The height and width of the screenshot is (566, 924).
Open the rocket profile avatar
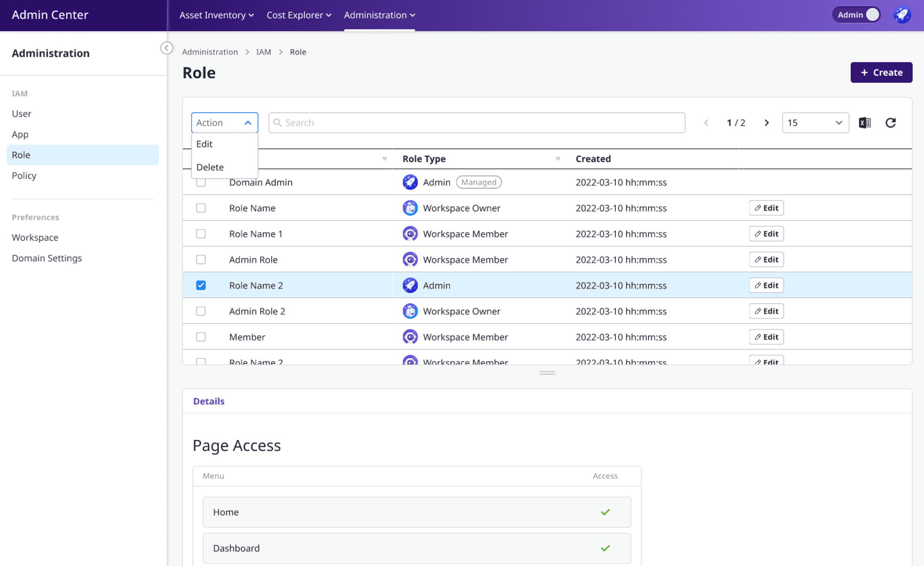(902, 15)
